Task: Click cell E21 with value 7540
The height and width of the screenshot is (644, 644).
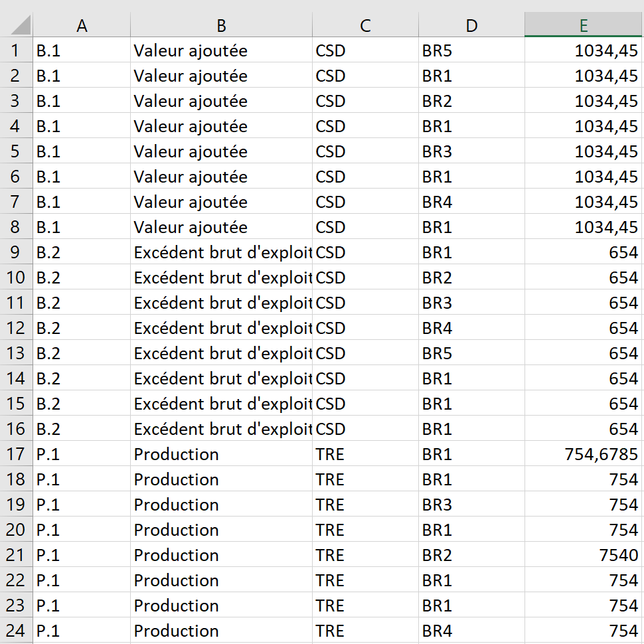Action: [583, 554]
